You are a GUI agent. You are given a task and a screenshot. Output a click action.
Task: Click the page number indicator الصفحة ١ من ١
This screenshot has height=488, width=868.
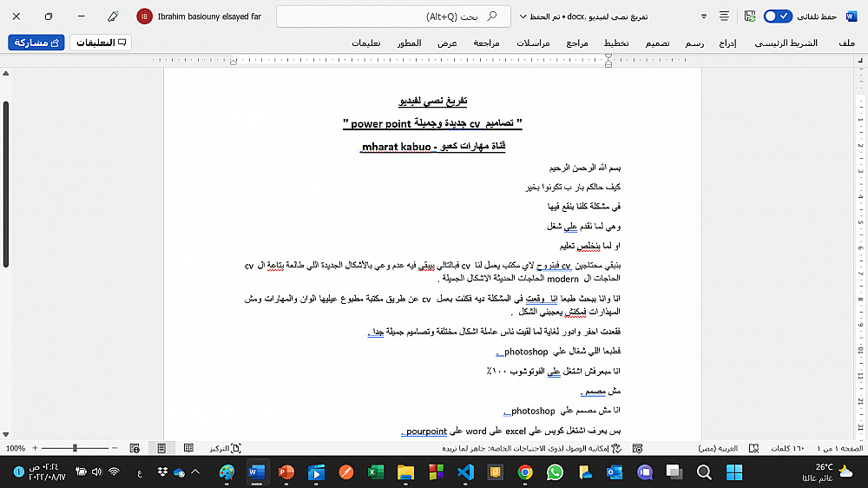[x=839, y=448]
